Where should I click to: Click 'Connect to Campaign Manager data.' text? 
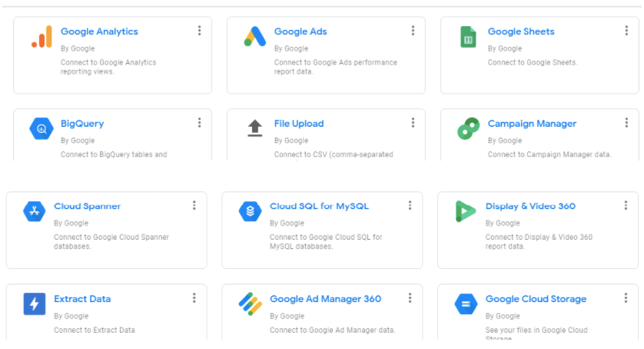pyautogui.click(x=549, y=155)
